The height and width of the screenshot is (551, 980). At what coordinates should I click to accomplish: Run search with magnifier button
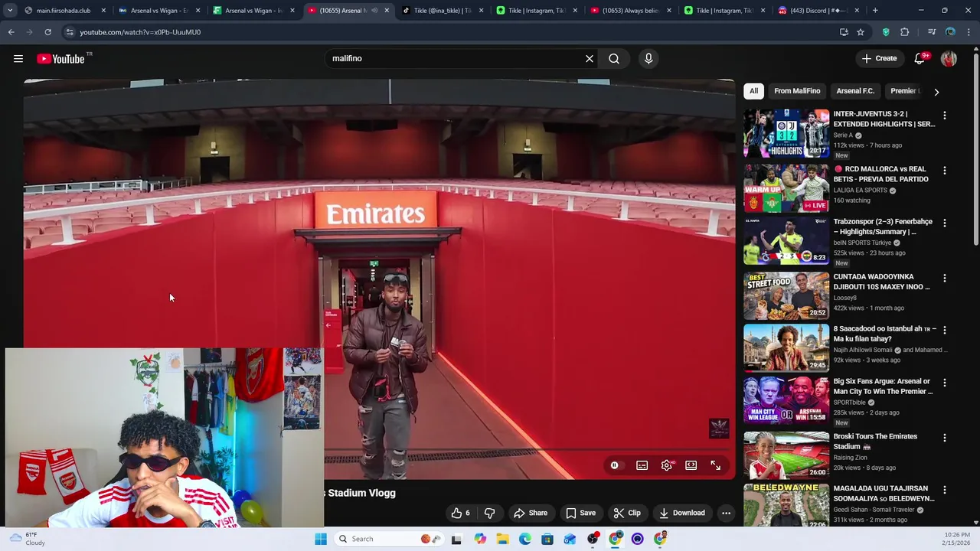(x=614, y=59)
